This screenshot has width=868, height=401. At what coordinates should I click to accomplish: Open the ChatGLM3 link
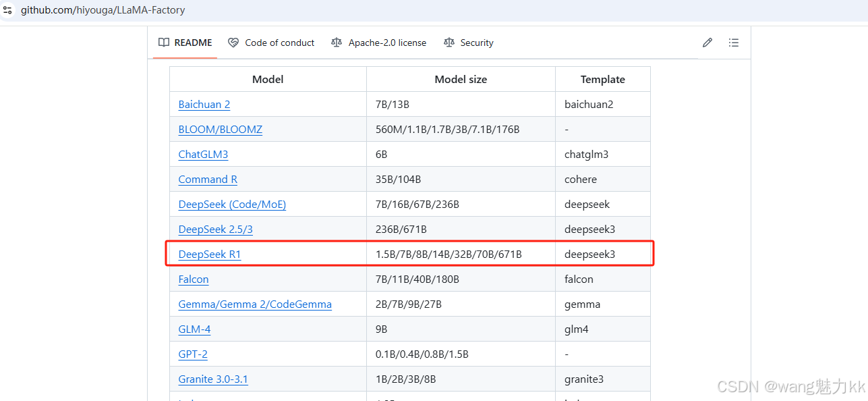(203, 155)
